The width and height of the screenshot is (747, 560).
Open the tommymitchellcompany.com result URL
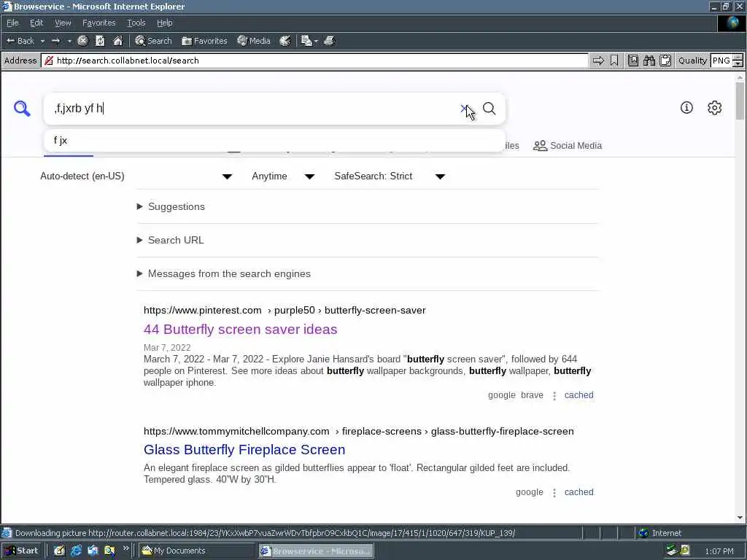(x=359, y=432)
